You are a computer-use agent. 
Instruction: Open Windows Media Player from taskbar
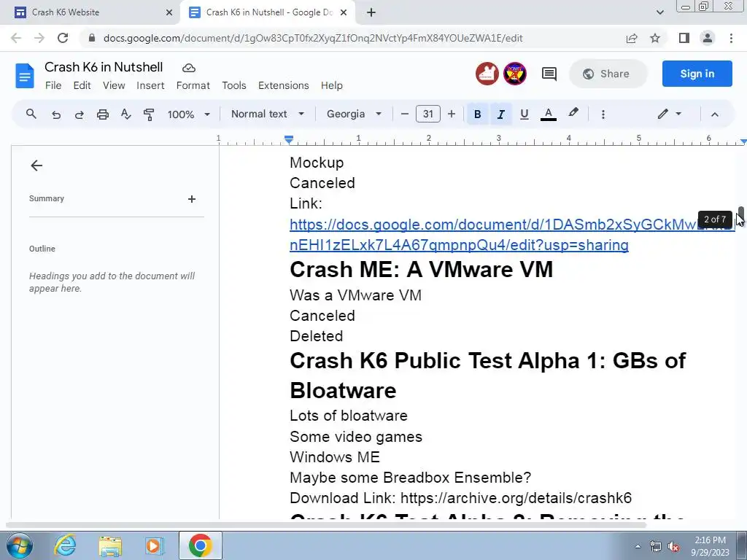click(x=154, y=545)
